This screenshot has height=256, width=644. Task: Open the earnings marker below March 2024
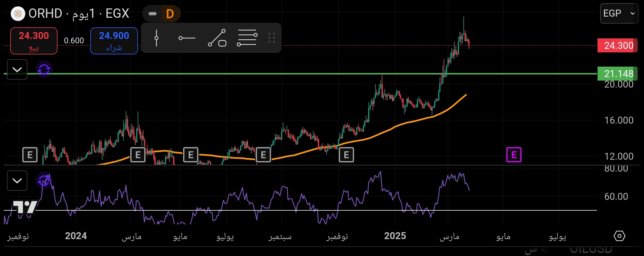click(x=138, y=155)
